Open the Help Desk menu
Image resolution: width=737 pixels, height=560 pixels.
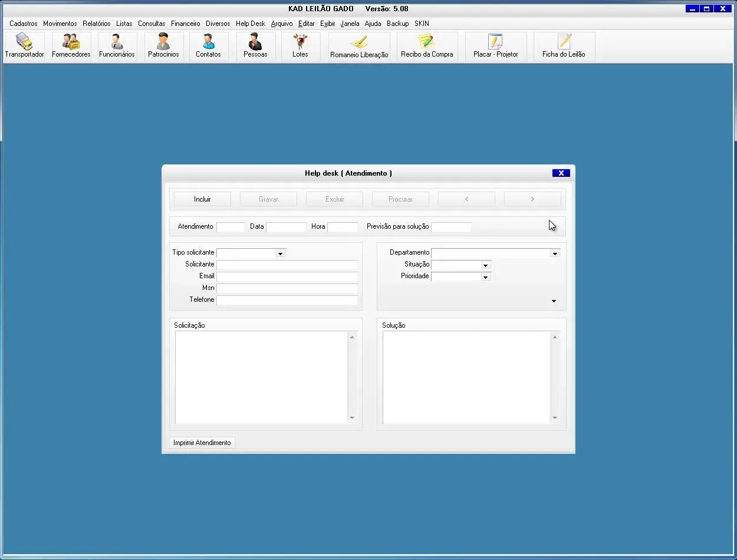[x=251, y=24]
